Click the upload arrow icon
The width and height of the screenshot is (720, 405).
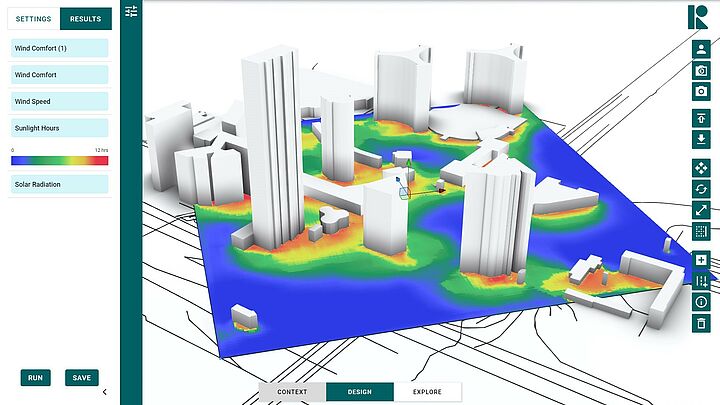click(x=701, y=118)
